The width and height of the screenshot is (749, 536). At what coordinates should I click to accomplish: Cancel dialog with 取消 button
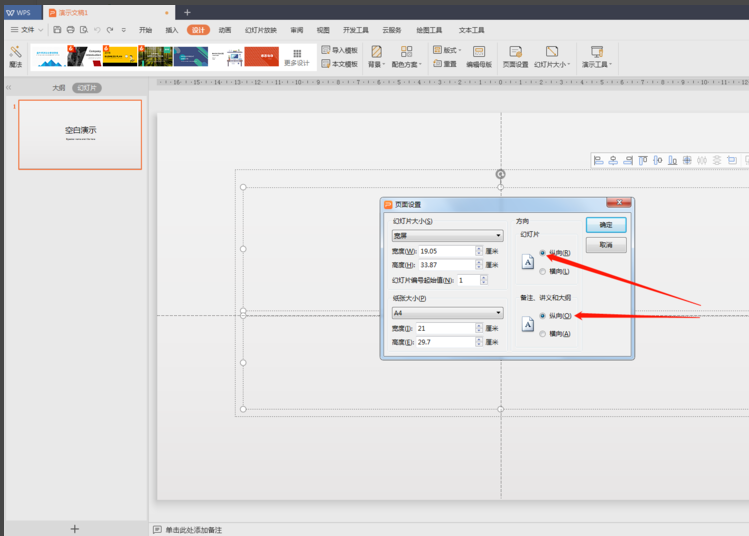click(x=606, y=245)
